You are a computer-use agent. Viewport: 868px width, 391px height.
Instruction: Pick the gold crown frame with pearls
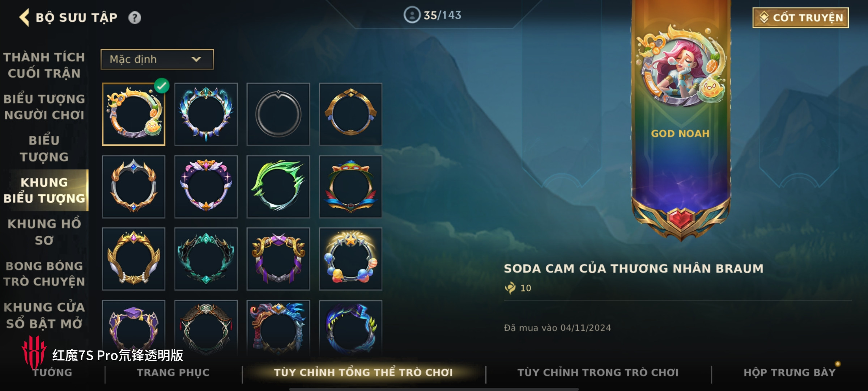pyautogui.click(x=133, y=259)
